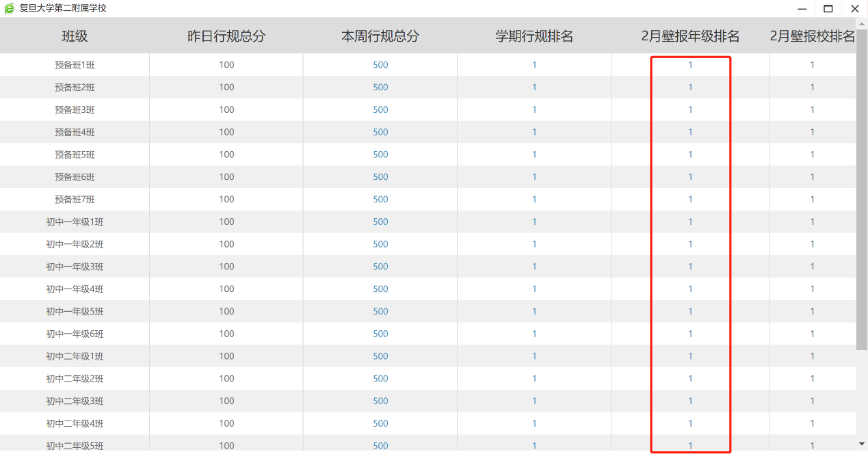
Task: Click the 昨日行规总分 column header
Action: (x=226, y=36)
